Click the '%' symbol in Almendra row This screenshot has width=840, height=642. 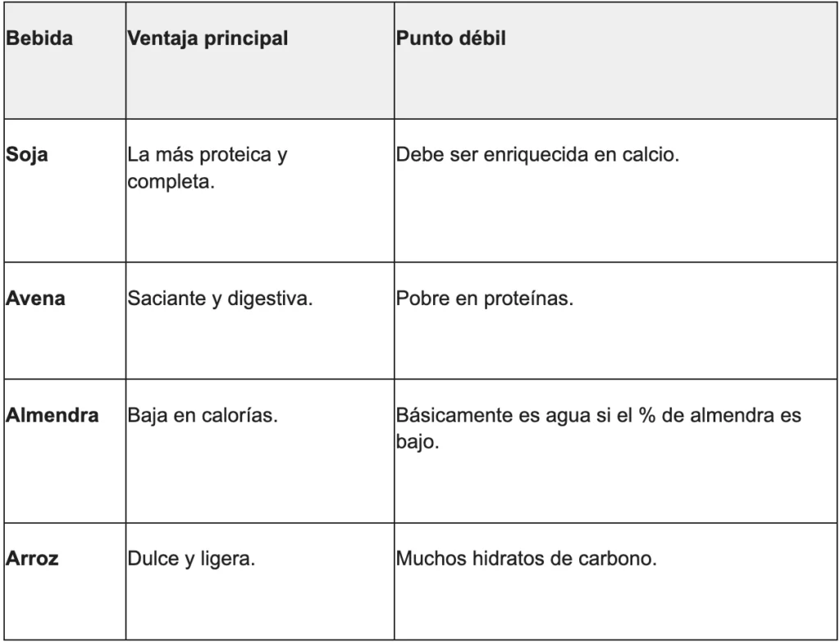[646, 416]
